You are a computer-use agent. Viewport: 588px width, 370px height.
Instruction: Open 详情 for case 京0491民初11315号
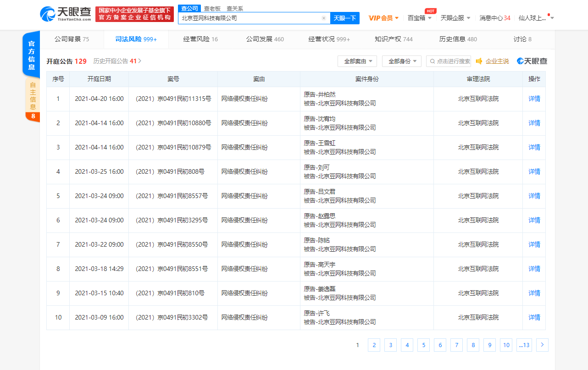click(534, 99)
